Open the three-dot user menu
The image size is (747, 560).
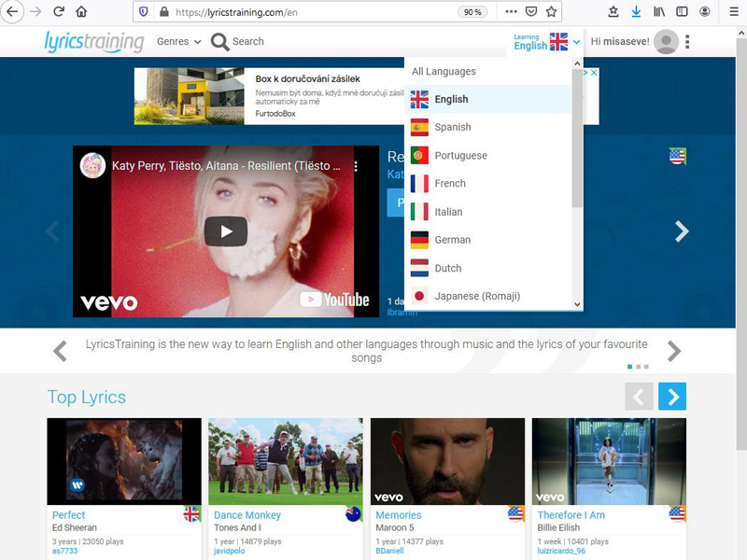point(687,42)
